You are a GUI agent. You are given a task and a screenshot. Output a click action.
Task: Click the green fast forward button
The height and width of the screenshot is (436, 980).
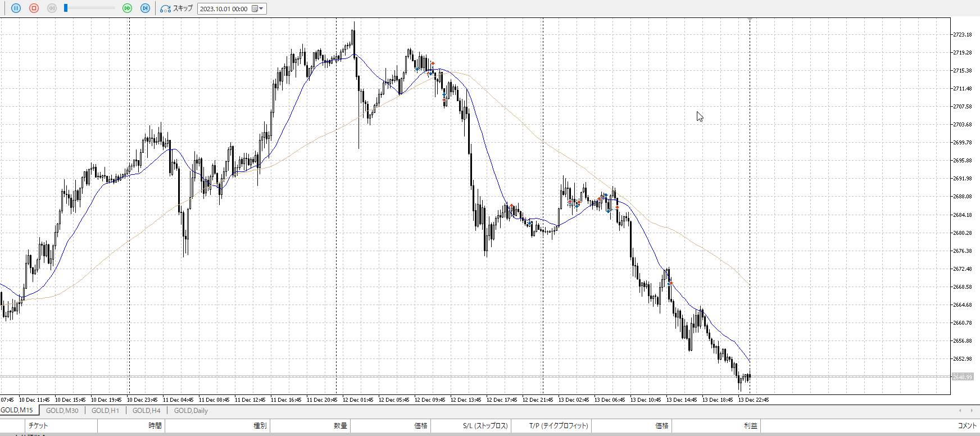(127, 8)
